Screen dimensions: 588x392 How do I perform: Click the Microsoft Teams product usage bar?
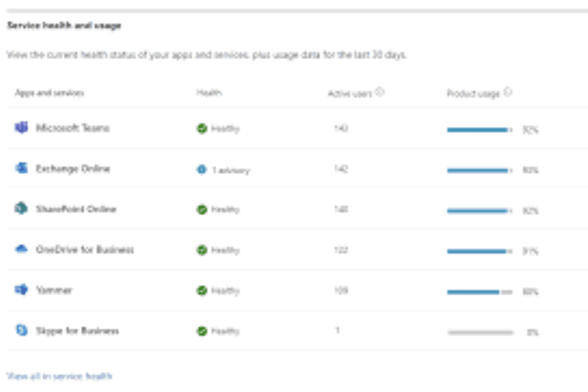tap(479, 130)
